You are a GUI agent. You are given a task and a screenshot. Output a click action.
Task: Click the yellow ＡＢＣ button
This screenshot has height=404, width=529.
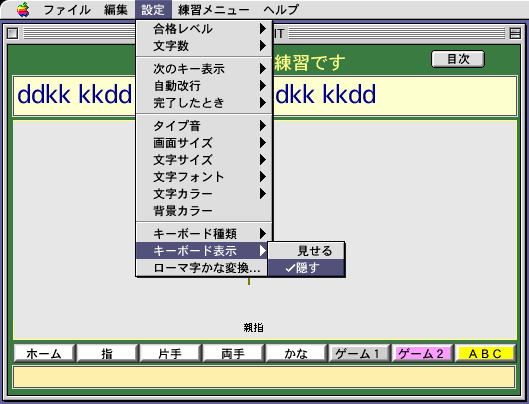[x=485, y=353]
